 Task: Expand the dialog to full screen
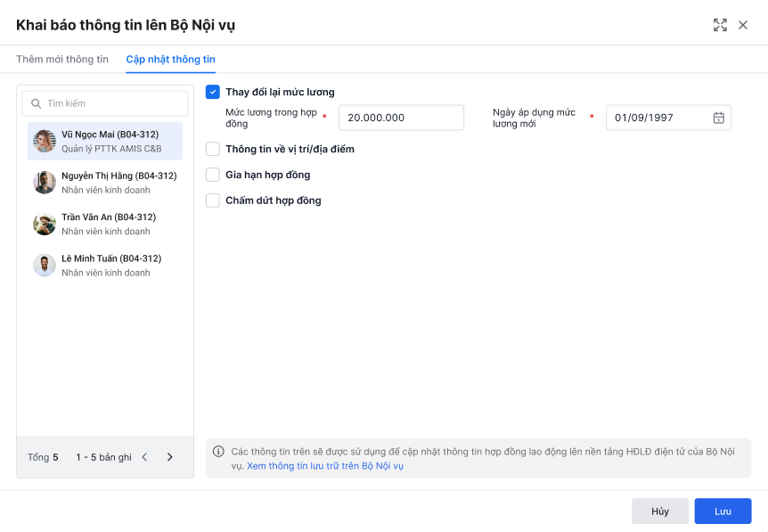[x=720, y=25]
